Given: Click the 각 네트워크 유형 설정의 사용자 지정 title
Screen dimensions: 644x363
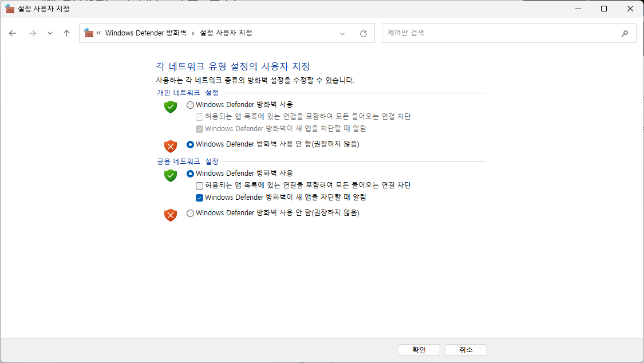Looking at the screenshot, I should click(233, 66).
